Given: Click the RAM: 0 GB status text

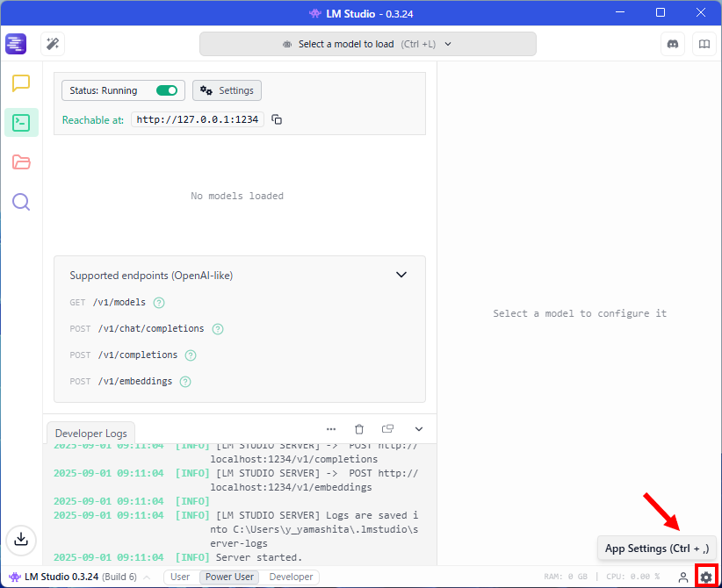Looking at the screenshot, I should pyautogui.click(x=566, y=577).
